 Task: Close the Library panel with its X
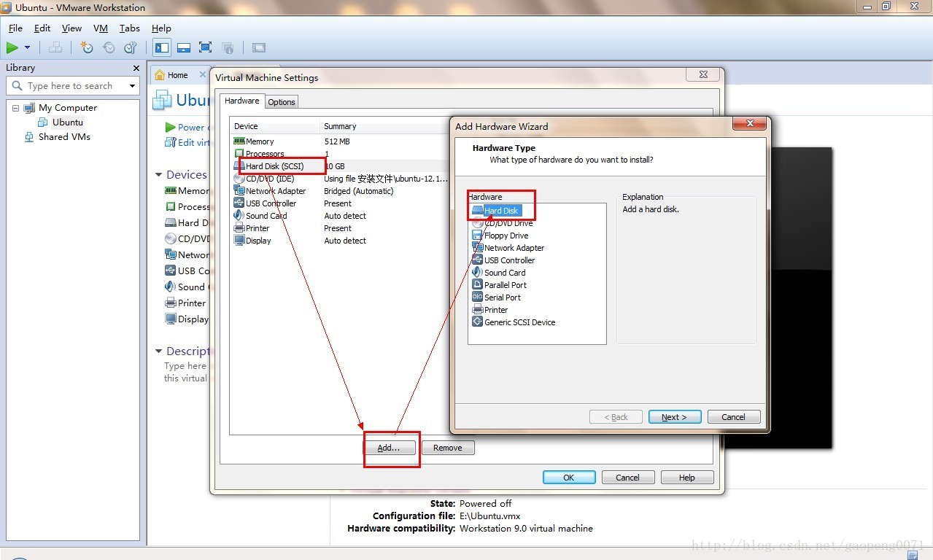coord(136,68)
